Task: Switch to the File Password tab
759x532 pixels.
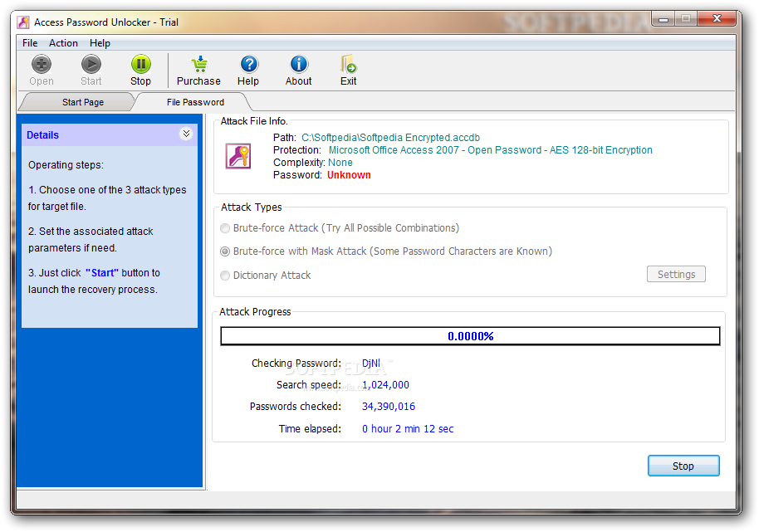Action: pos(195,102)
